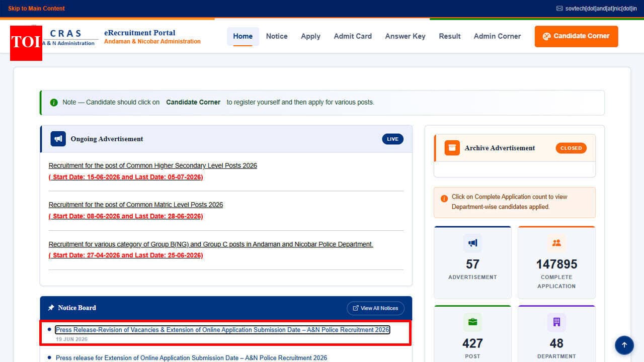This screenshot has width=644, height=362.
Task: View the Result page
Action: 450,36
